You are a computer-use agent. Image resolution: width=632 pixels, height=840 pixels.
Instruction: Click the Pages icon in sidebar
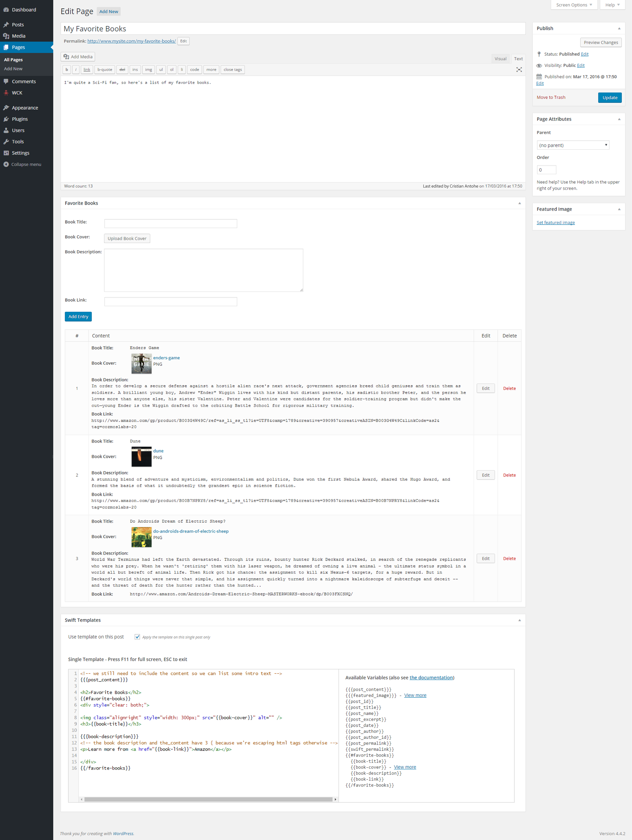[x=6, y=48]
